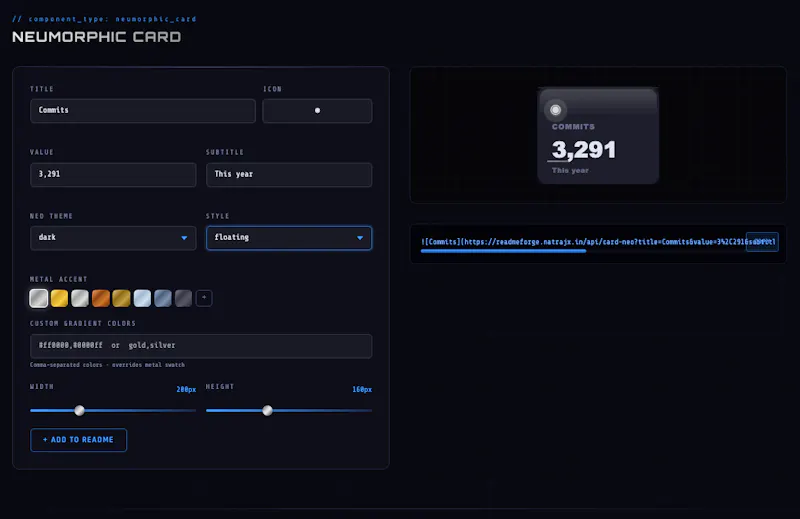
Task: Click the Title input containing Commits
Action: click(143, 111)
